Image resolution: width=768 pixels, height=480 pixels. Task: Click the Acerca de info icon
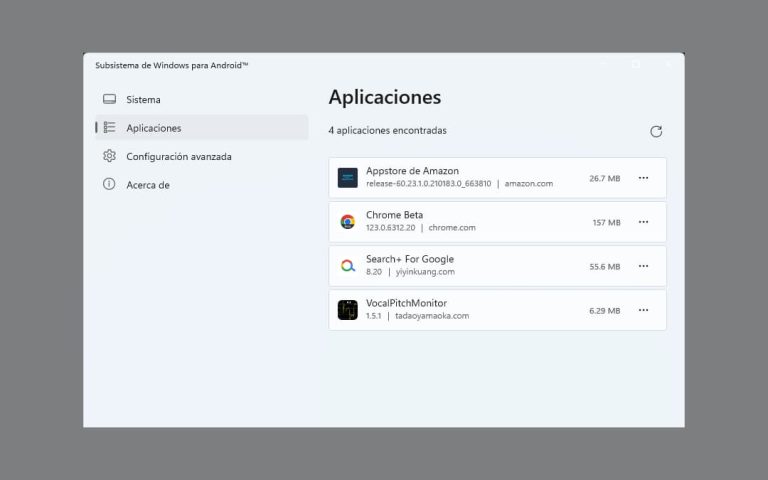(109, 184)
